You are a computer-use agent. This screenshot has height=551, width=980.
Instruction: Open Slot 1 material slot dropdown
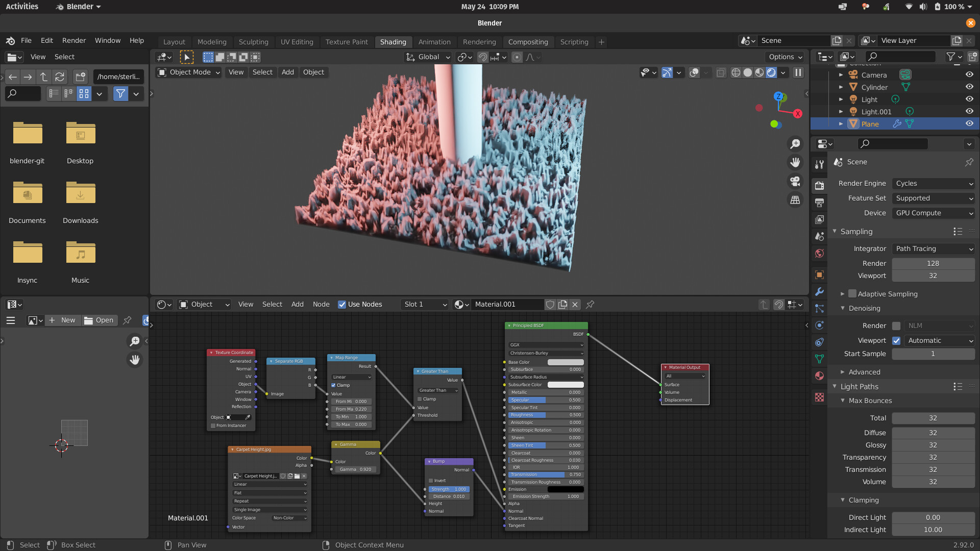tap(425, 305)
